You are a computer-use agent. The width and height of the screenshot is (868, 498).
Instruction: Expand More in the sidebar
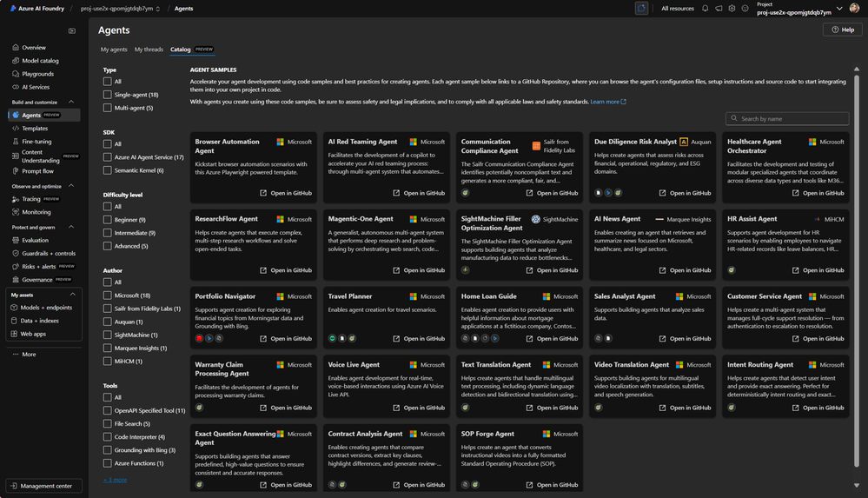pyautogui.click(x=24, y=355)
